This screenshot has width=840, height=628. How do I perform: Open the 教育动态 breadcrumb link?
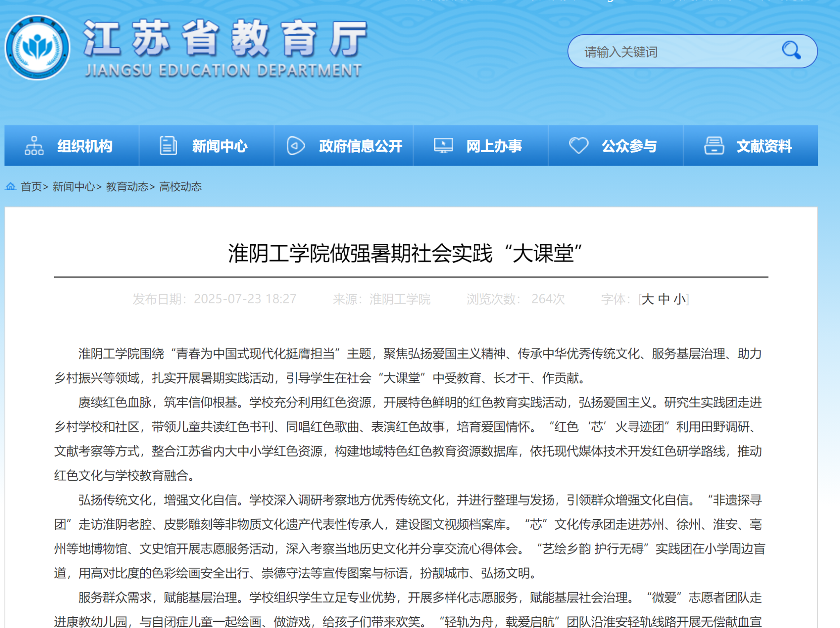click(127, 187)
